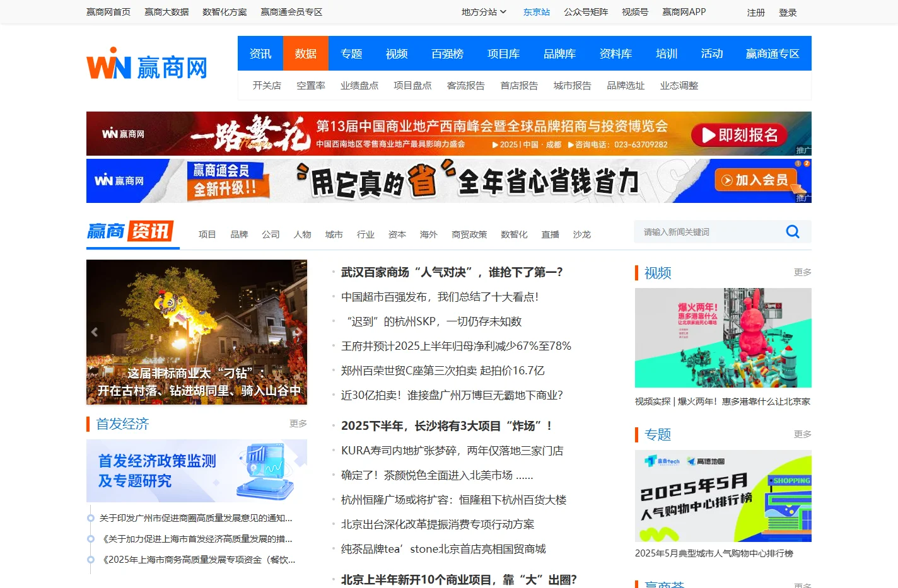Click the 注册 link
Viewport: 898px width, 588px height.
[x=756, y=13]
